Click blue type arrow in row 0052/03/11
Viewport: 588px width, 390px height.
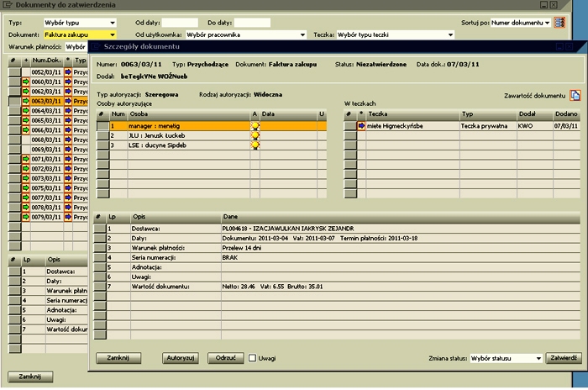point(68,72)
